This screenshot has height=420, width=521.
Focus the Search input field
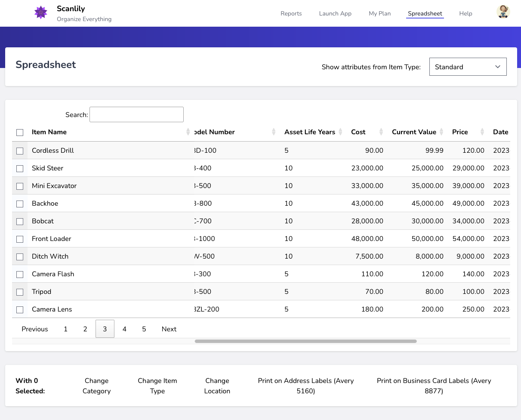coord(136,114)
